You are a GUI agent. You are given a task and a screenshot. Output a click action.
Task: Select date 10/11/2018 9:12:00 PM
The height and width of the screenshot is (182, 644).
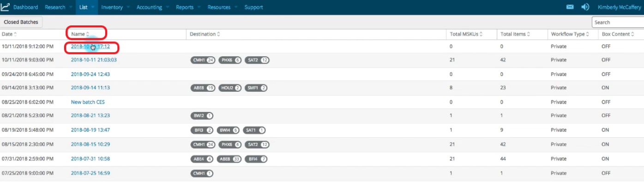[x=28, y=47]
